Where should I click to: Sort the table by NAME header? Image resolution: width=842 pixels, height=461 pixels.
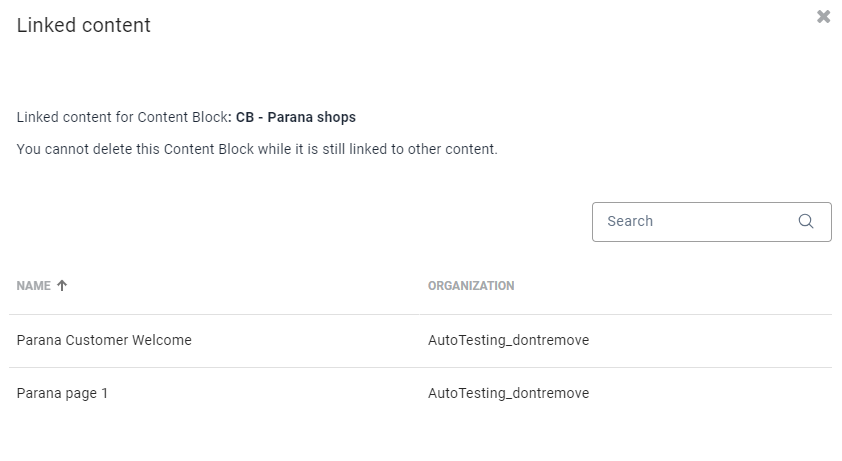(x=33, y=286)
